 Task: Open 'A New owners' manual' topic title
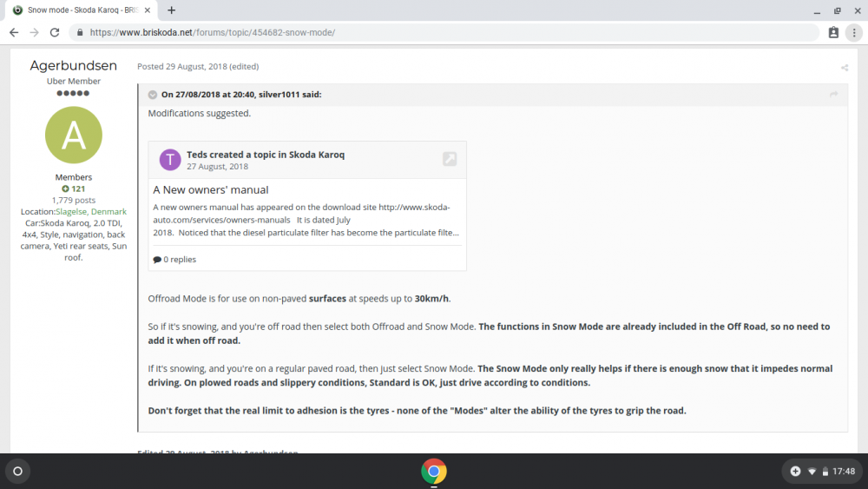point(211,190)
